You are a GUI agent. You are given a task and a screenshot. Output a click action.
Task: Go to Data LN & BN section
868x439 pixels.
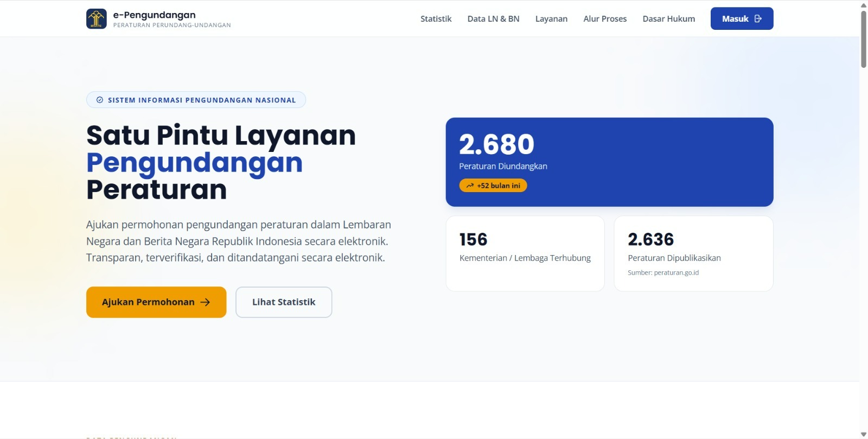(x=493, y=18)
